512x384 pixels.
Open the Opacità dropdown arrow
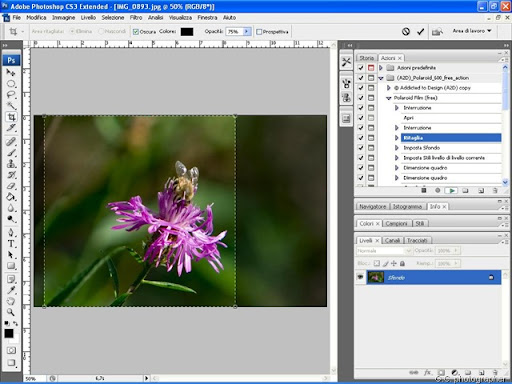tap(247, 31)
